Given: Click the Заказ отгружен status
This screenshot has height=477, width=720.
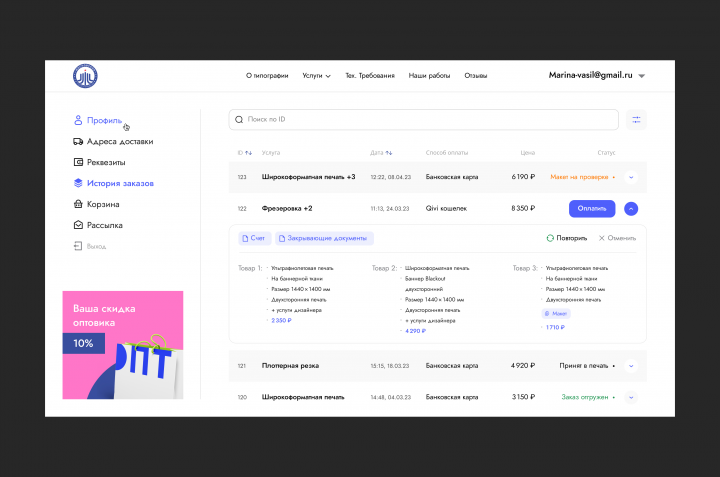Looking at the screenshot, I should [x=585, y=397].
